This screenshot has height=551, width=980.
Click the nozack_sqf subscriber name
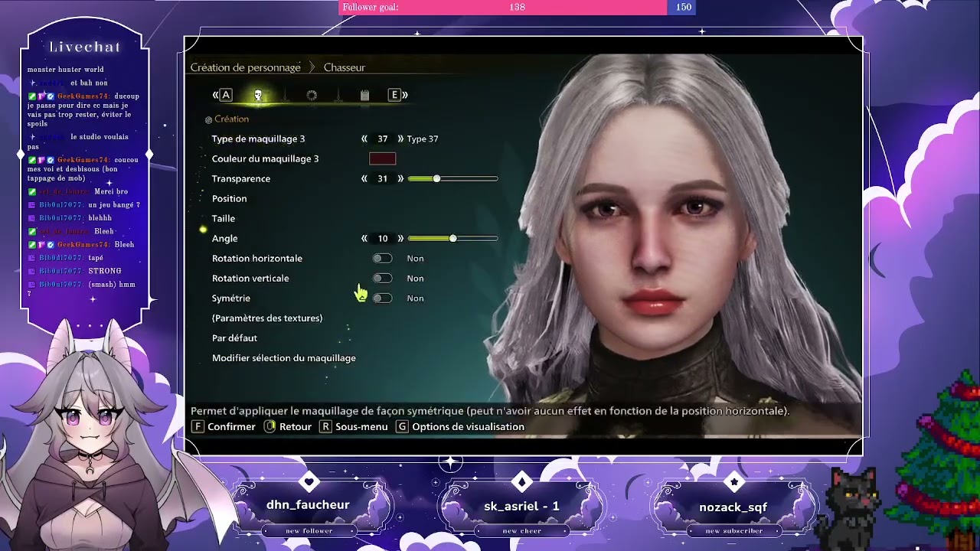[x=733, y=507]
